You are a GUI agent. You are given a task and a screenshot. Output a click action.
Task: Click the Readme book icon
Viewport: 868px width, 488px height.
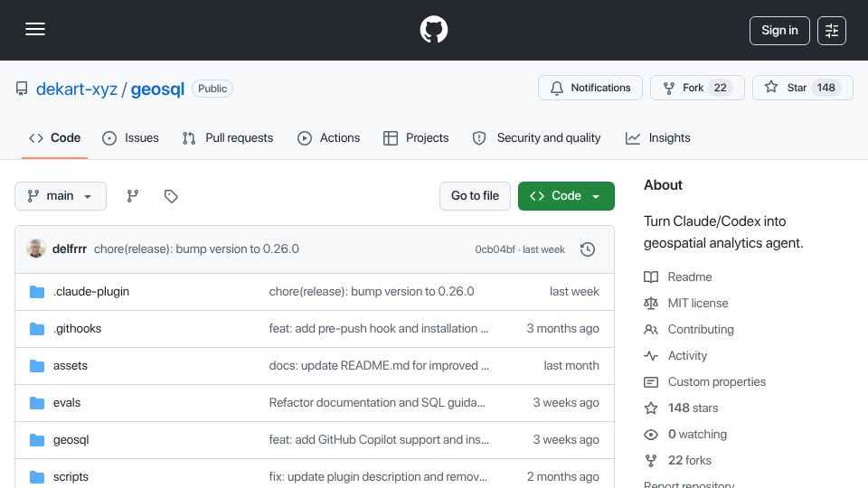(651, 277)
